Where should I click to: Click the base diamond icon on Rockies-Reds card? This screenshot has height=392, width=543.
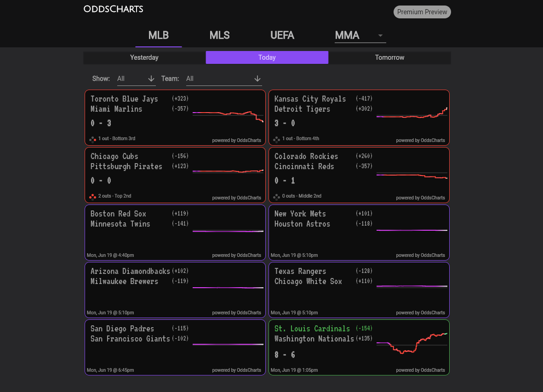point(276,196)
